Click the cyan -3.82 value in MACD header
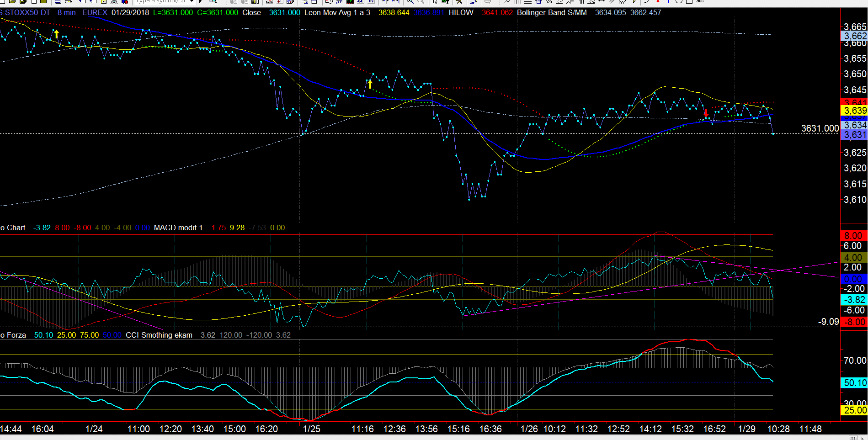Viewport: 868px width, 440px height. pos(42,228)
